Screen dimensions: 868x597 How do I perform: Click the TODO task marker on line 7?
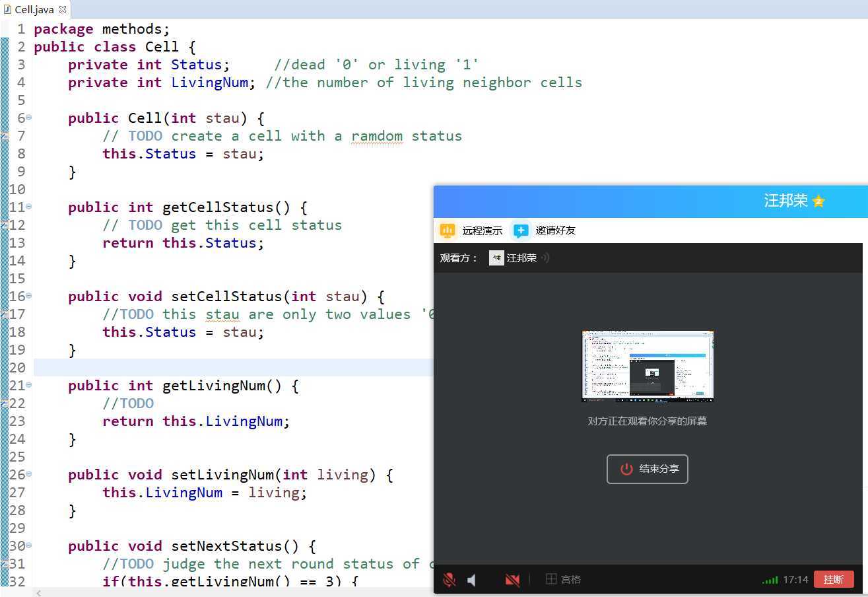tap(4, 136)
